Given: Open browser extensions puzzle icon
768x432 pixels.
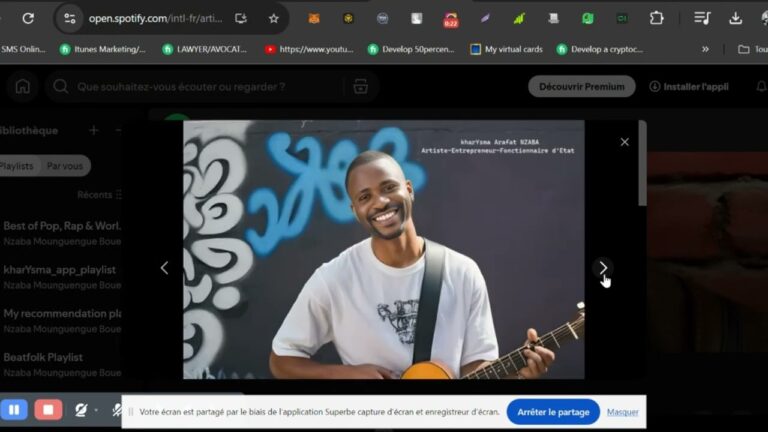Looking at the screenshot, I should pyautogui.click(x=656, y=19).
